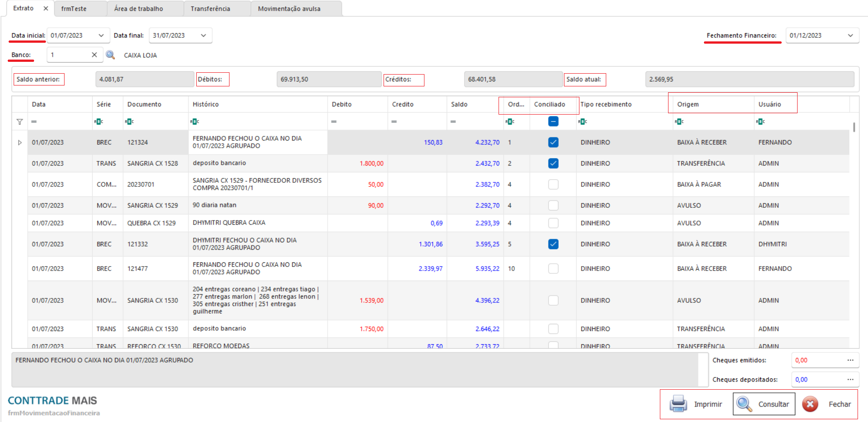Open the Data inicial date dropdown
This screenshot has height=422, width=868.
pos(101,35)
